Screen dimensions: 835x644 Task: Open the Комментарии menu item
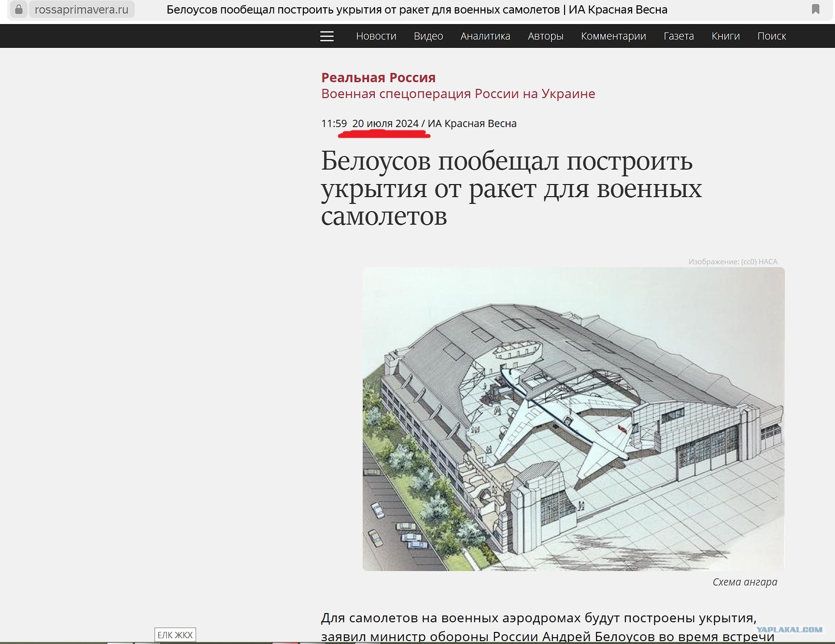click(x=613, y=36)
